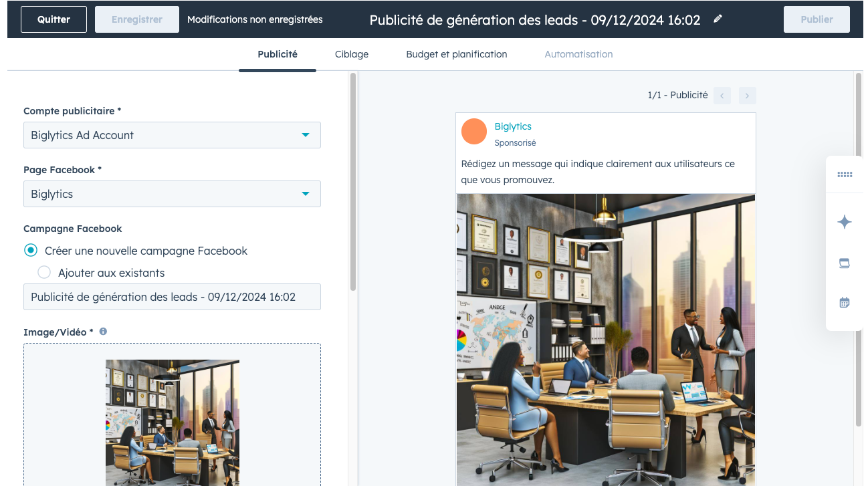Go to the next ad preview arrow

(748, 96)
